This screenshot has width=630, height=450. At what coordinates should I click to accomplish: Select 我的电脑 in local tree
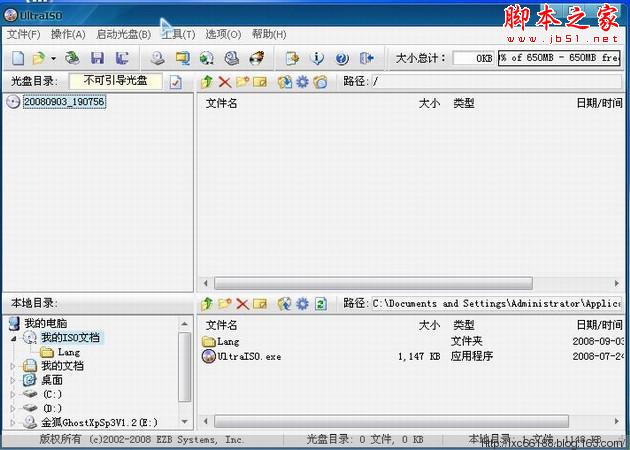pyautogui.click(x=45, y=323)
